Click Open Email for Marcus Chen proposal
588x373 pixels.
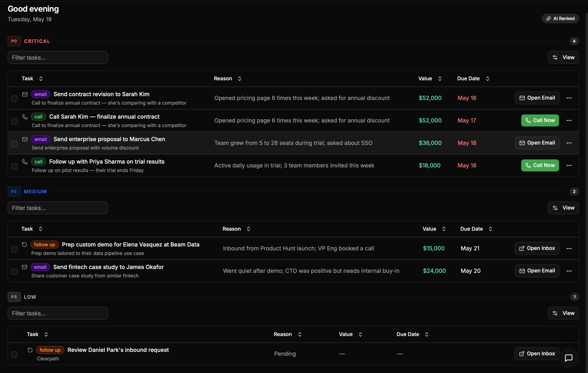tap(537, 143)
